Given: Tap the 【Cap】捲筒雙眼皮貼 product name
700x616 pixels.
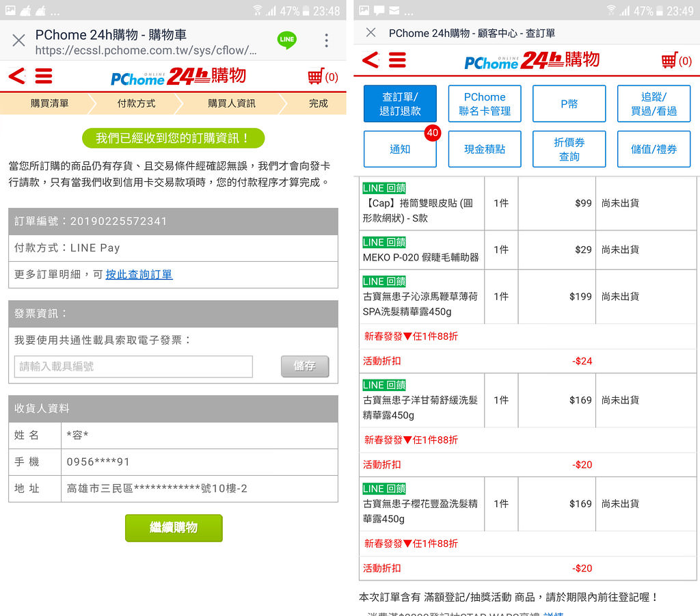Looking at the screenshot, I should pos(418,211).
